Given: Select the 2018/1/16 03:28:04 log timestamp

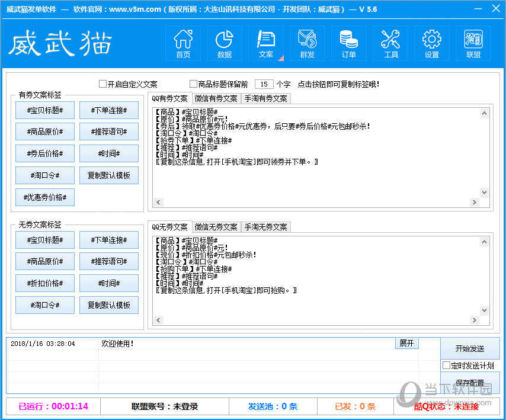Looking at the screenshot, I should (x=43, y=344).
